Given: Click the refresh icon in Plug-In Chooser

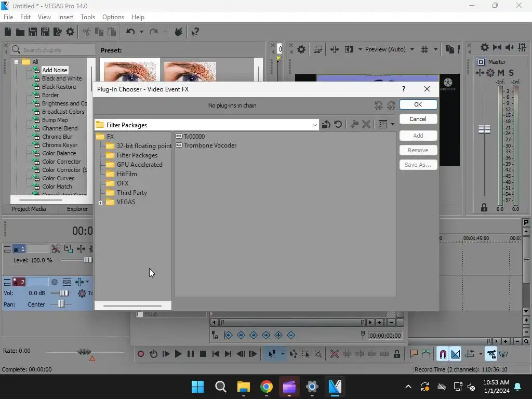Looking at the screenshot, I should coord(338,124).
